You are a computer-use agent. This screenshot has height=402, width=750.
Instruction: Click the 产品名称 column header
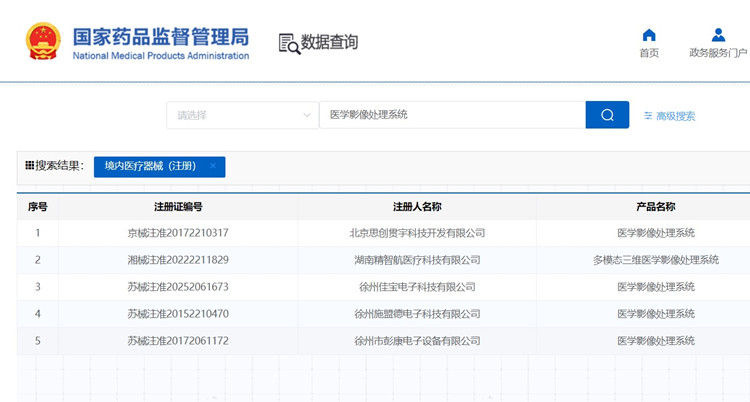655,207
